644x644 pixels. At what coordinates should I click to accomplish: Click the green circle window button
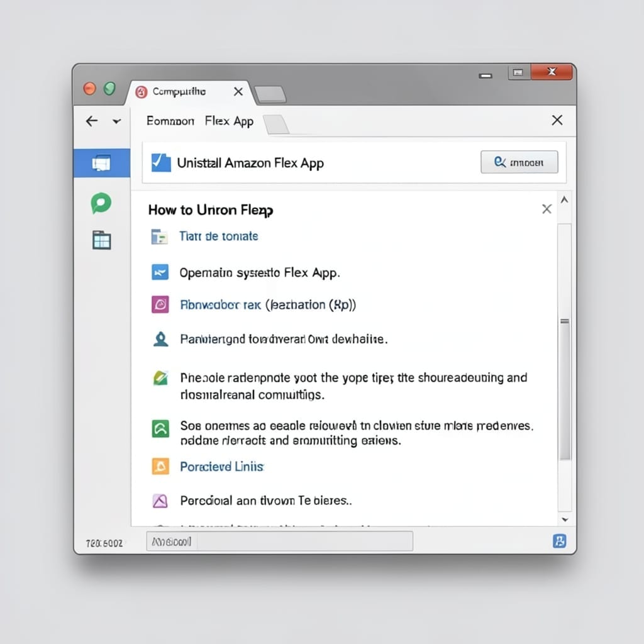(x=109, y=88)
